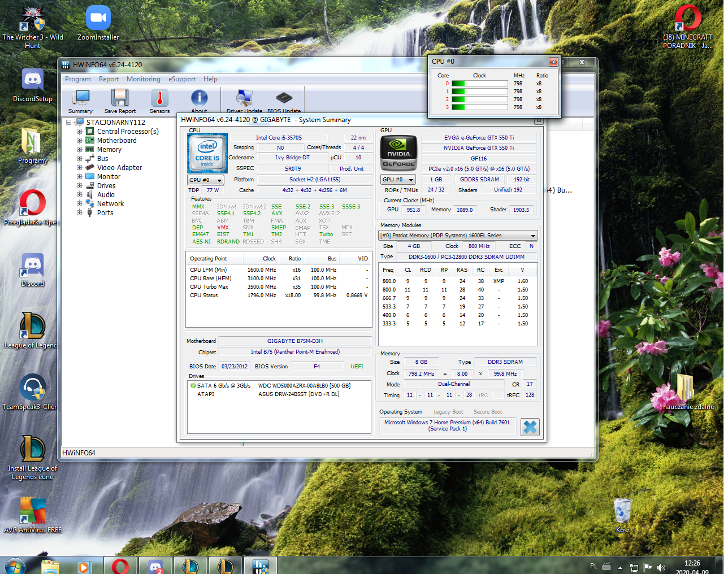Click the About info icon
The height and width of the screenshot is (574, 728).
(199, 102)
